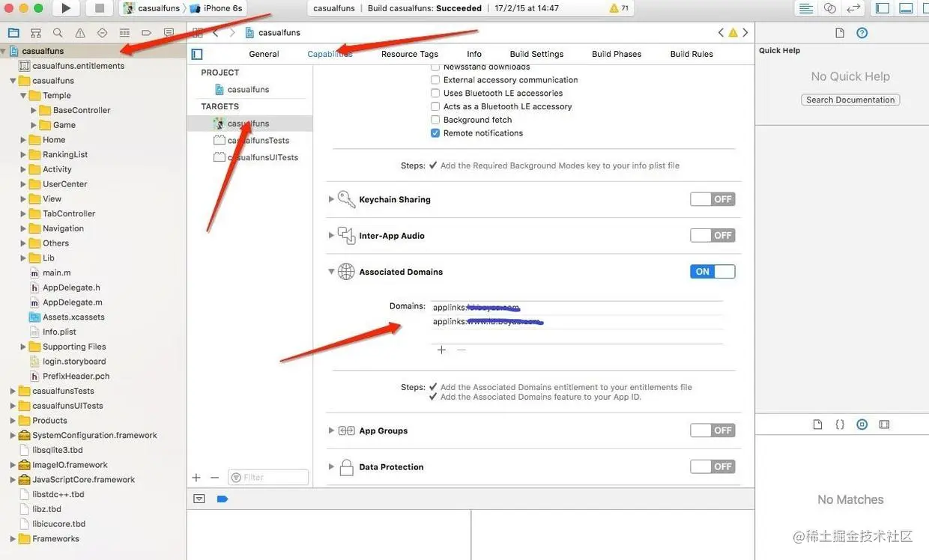Switch to the Standard editor
The width and height of the screenshot is (929, 560).
[x=806, y=8]
